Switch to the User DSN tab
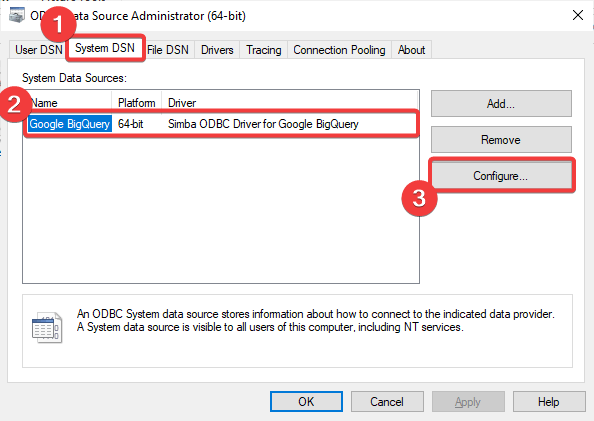Screen dimensions: 594x421 (x=38, y=50)
